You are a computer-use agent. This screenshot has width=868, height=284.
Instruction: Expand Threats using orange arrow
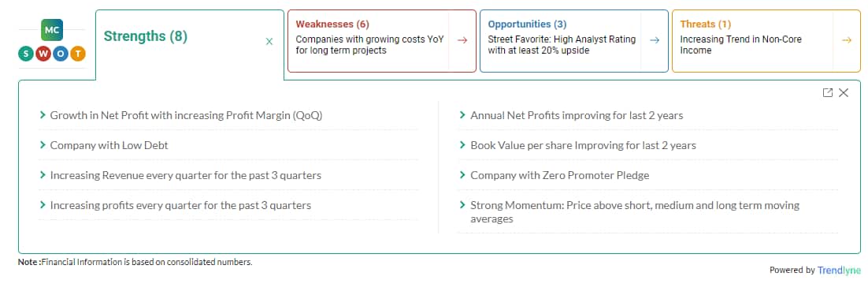point(847,40)
